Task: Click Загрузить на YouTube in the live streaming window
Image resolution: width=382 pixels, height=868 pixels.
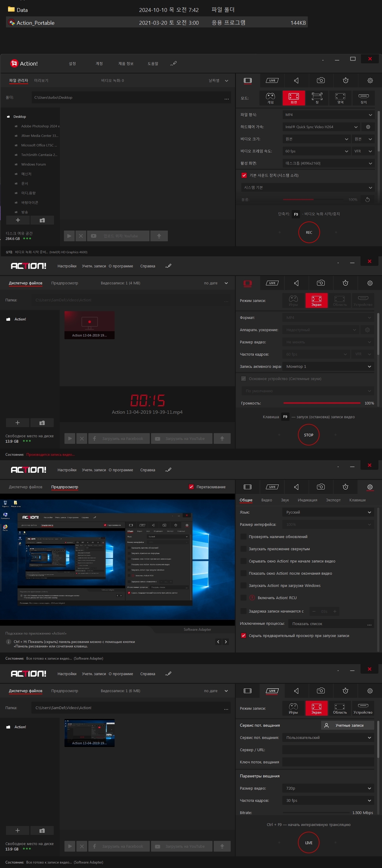Action: (181, 846)
